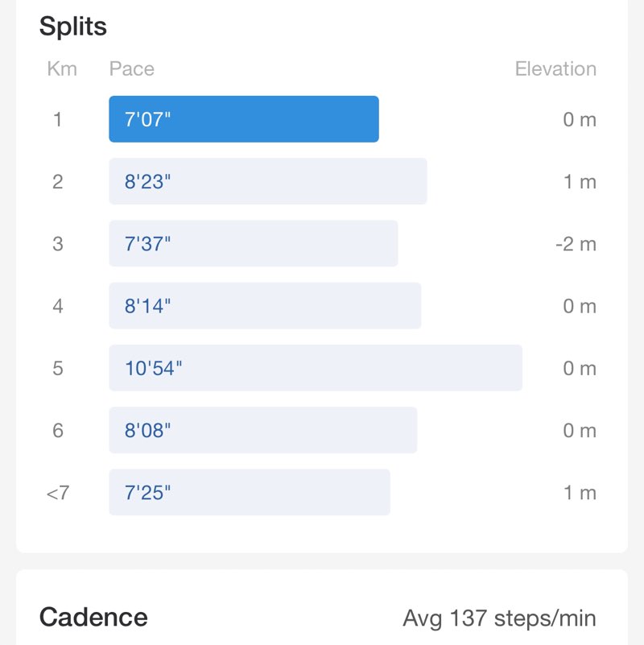This screenshot has width=644, height=645.
Task: Select the 7'37" split bar
Action: pyautogui.click(x=253, y=243)
